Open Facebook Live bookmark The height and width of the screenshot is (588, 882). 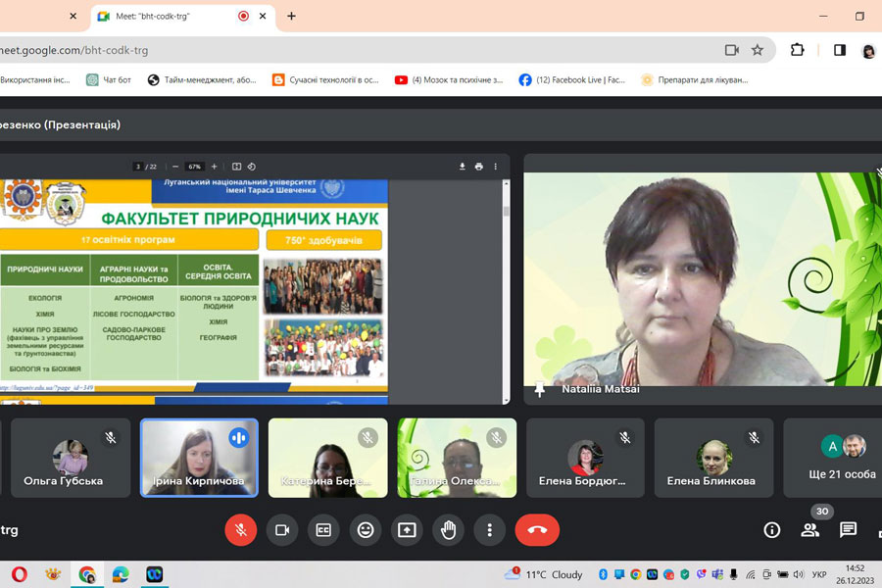[572, 80]
